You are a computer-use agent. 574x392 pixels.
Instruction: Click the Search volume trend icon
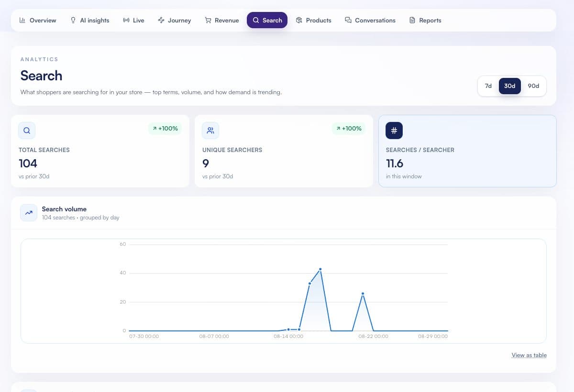coord(29,213)
